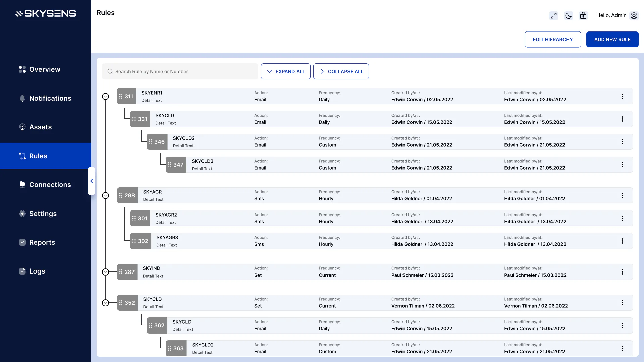Click the drag handle on rule 311
The width and height of the screenshot is (644, 362).
pos(121,96)
